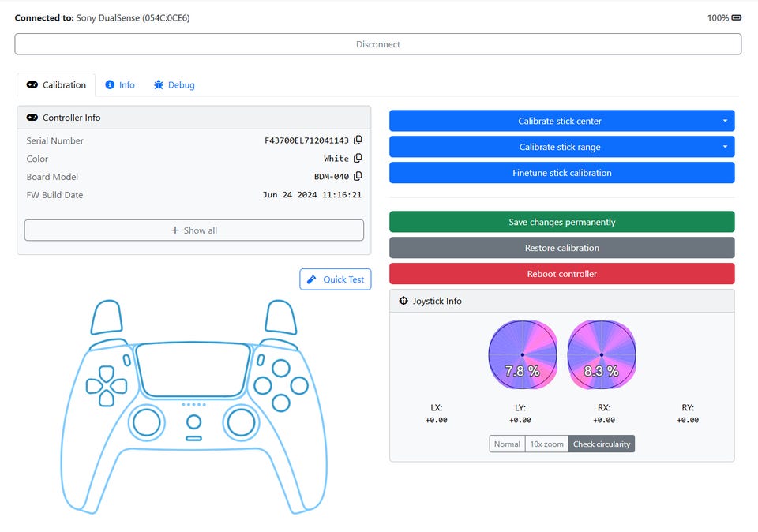Click the battery icon beside 100%
Screen dimensions: 758x532
point(736,18)
